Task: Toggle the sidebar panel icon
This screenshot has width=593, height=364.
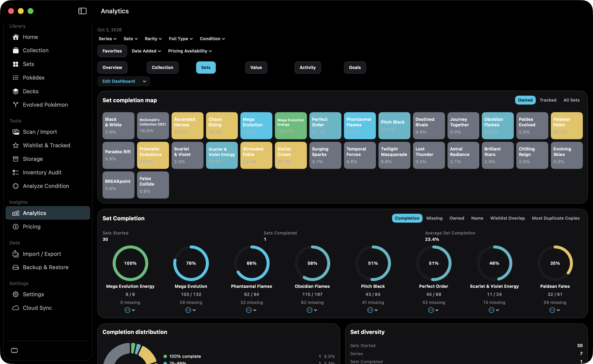Action: click(x=82, y=11)
